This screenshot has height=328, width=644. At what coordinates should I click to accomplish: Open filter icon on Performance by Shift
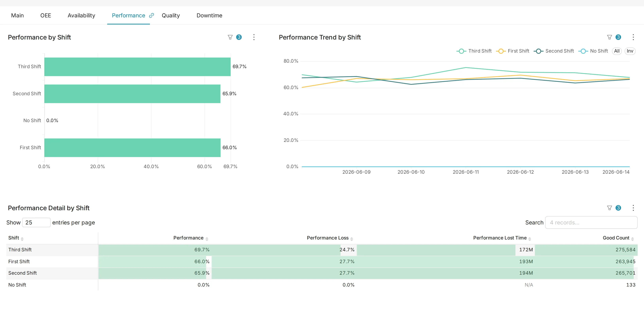(230, 37)
